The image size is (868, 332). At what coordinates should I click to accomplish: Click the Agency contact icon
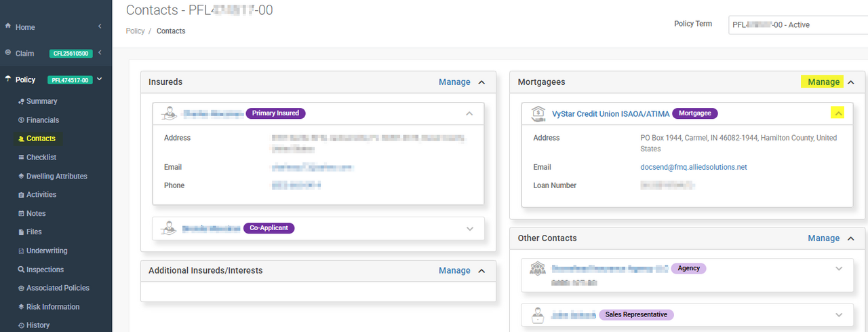[538, 268]
